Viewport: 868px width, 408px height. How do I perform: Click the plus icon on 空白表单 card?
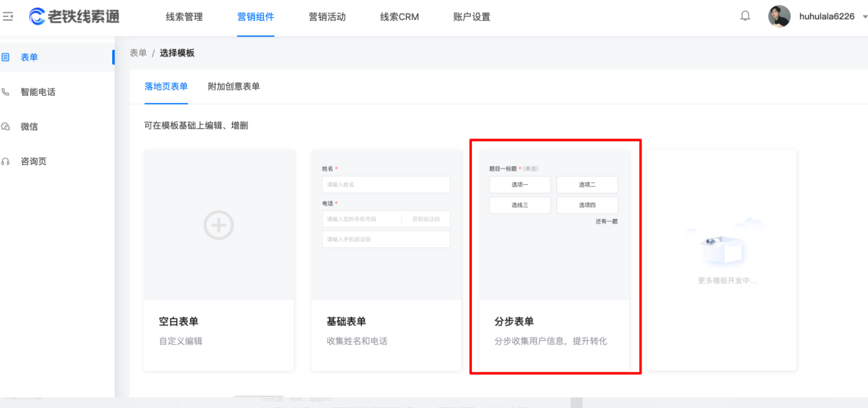(218, 225)
